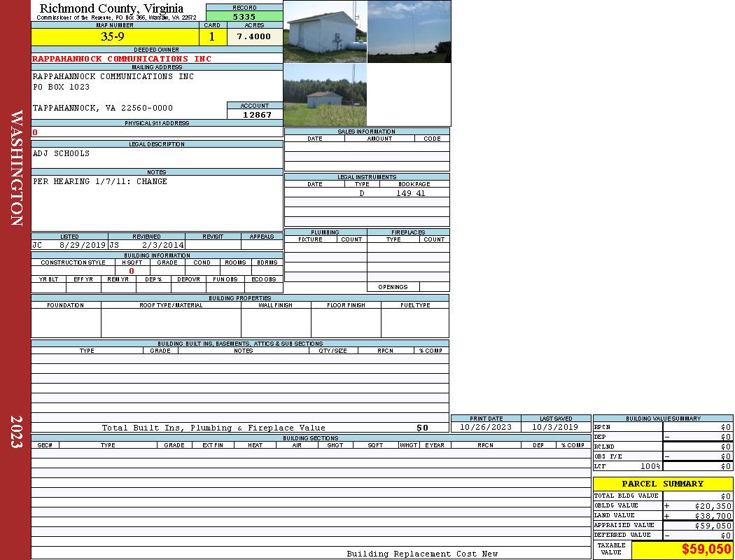
Task: Click the legal description ADJ SCHOOLS
Action: (62, 153)
